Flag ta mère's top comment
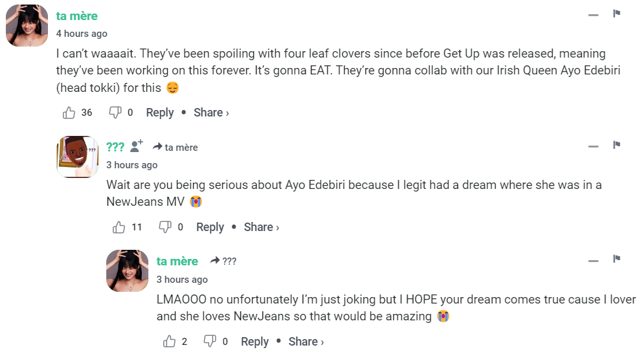Viewport: 644px width, 354px height. [617, 14]
